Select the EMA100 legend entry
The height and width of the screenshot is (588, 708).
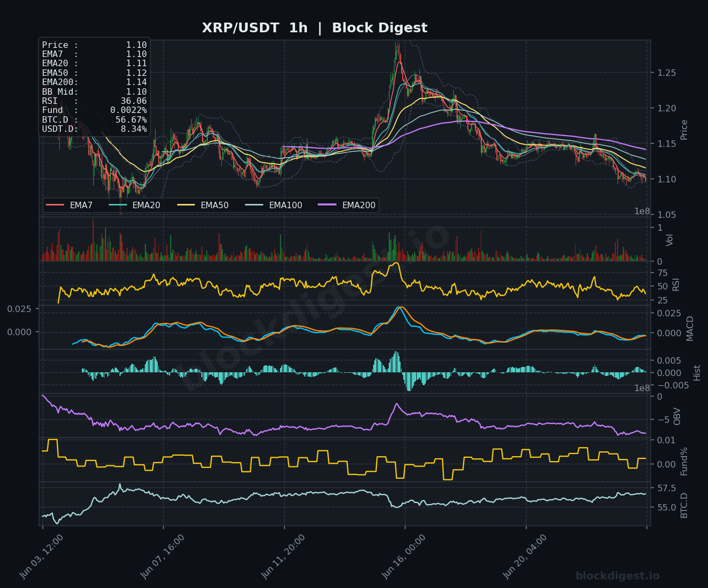coord(274,205)
